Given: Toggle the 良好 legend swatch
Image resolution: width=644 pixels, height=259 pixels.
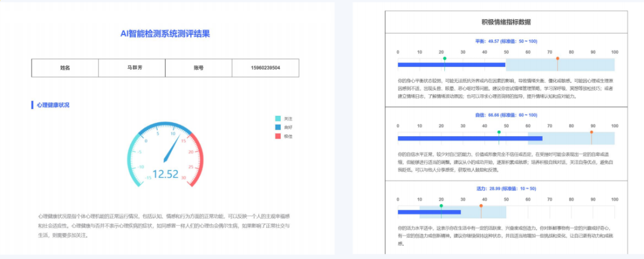Looking at the screenshot, I should click(x=278, y=128).
